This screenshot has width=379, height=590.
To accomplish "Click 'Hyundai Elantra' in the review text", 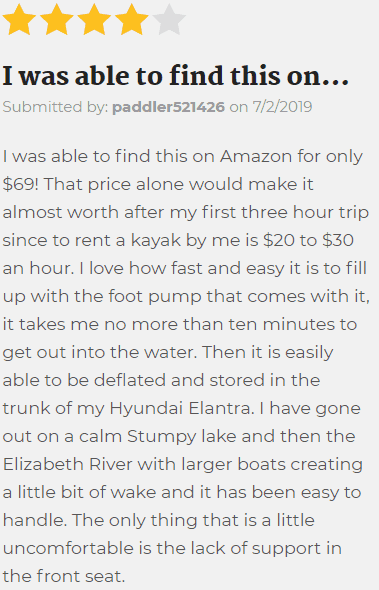I will point(180,409).
